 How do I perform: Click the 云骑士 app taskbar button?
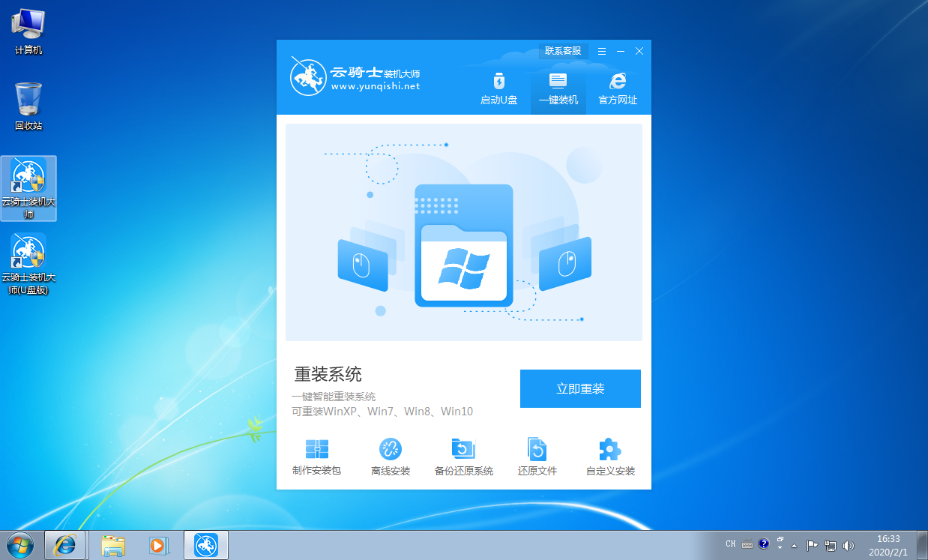[206, 545]
